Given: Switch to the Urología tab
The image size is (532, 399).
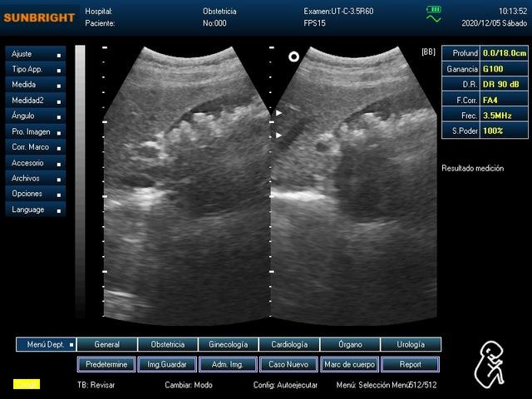Looking at the screenshot, I should (x=411, y=344).
